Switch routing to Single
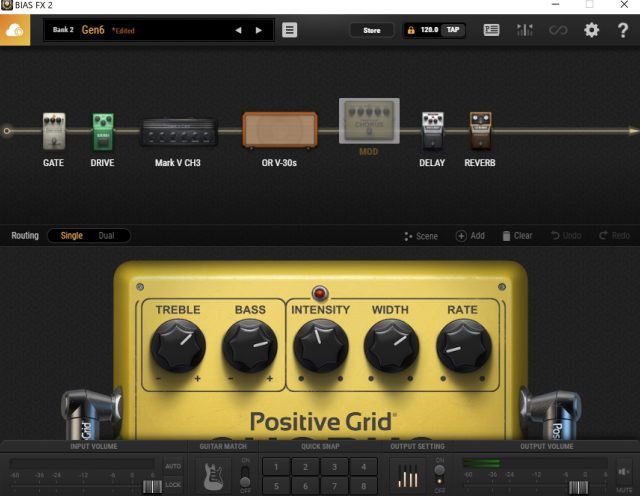The height and width of the screenshot is (496, 640). pos(71,236)
